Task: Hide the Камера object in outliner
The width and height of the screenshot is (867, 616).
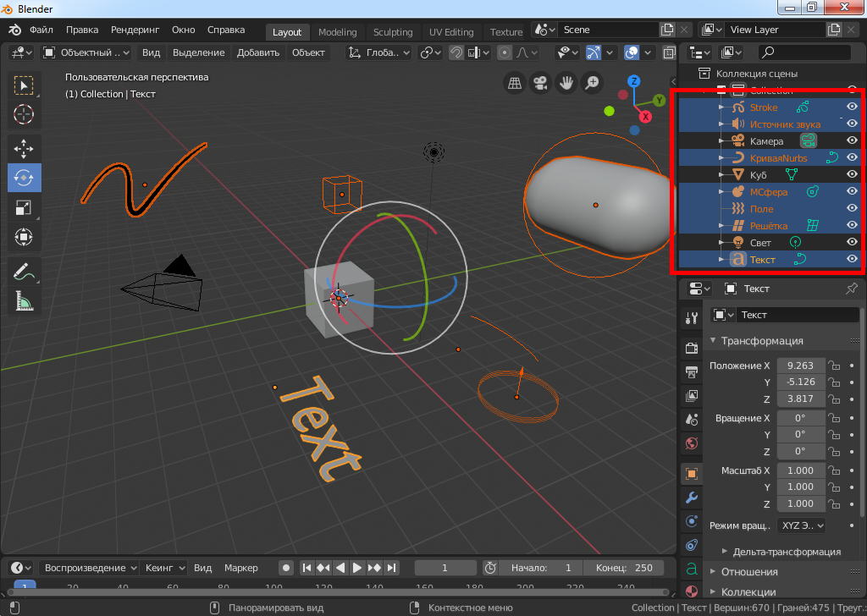Action: tap(853, 140)
